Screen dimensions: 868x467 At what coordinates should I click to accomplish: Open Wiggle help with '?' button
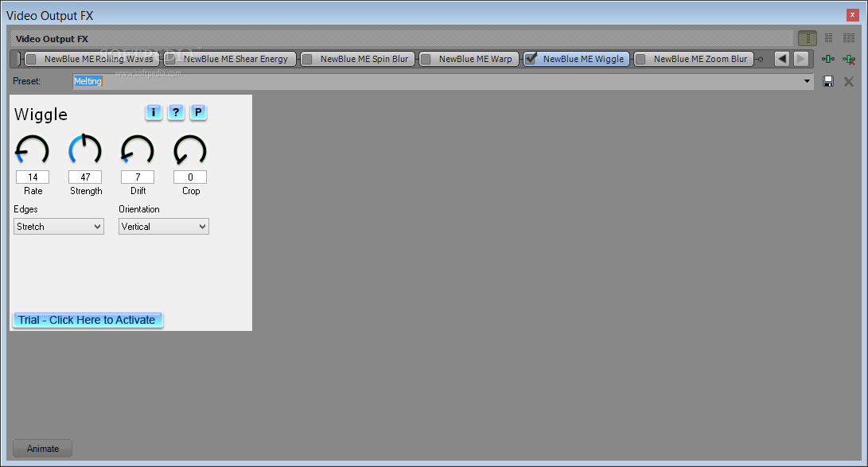pos(176,112)
